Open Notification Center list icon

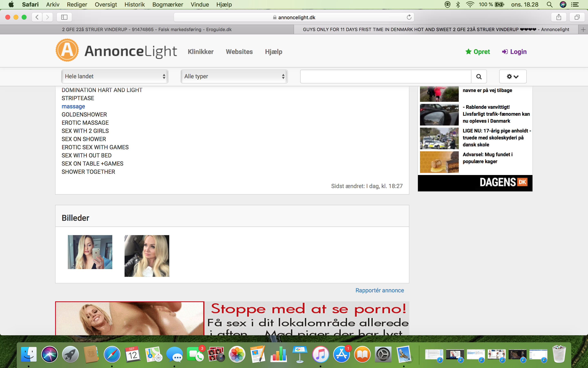(575, 4)
